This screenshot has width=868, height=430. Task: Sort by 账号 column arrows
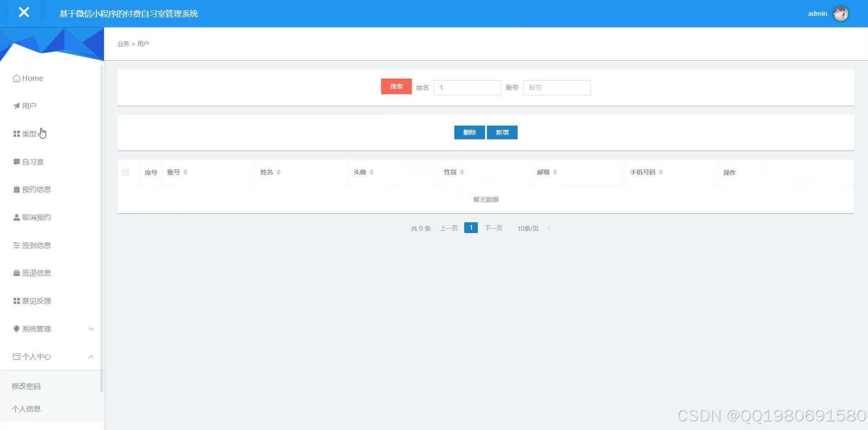click(x=185, y=172)
